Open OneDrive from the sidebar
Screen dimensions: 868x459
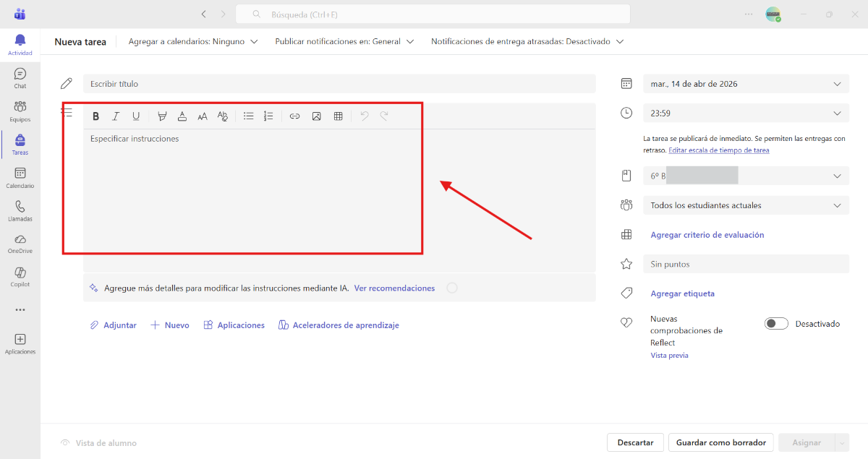tap(20, 244)
